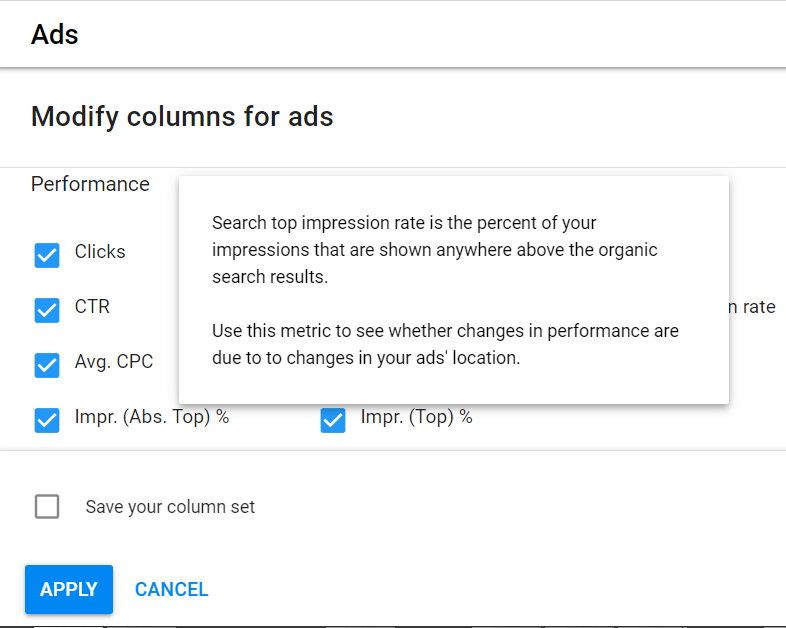786x628 pixels.
Task: Click the partially hidden rate column label
Action: point(752,306)
